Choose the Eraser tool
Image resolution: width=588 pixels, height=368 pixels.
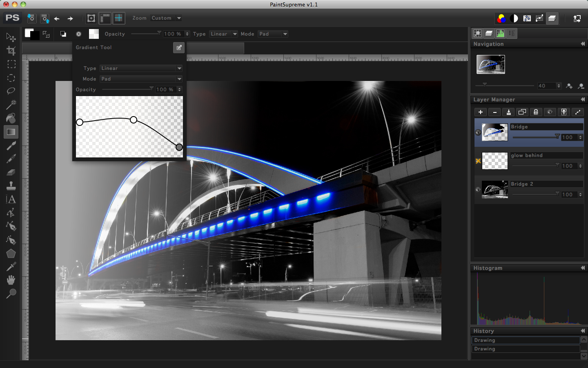click(11, 172)
